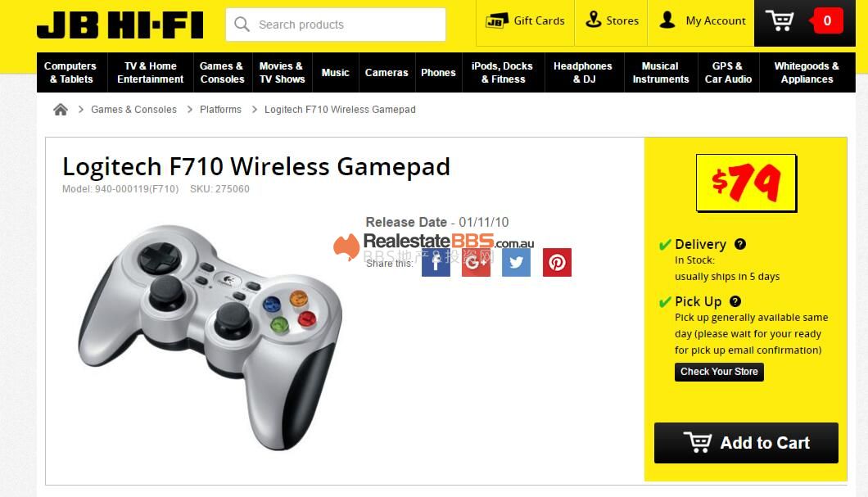Pin product on Pinterest
The height and width of the screenshot is (497, 868).
pos(557,262)
